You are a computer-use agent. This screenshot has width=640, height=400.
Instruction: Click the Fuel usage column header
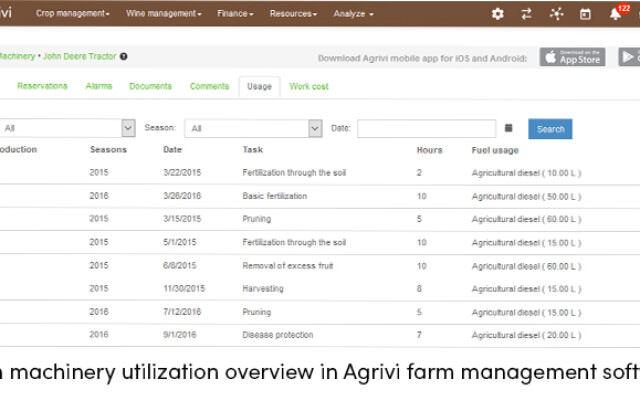tap(495, 150)
